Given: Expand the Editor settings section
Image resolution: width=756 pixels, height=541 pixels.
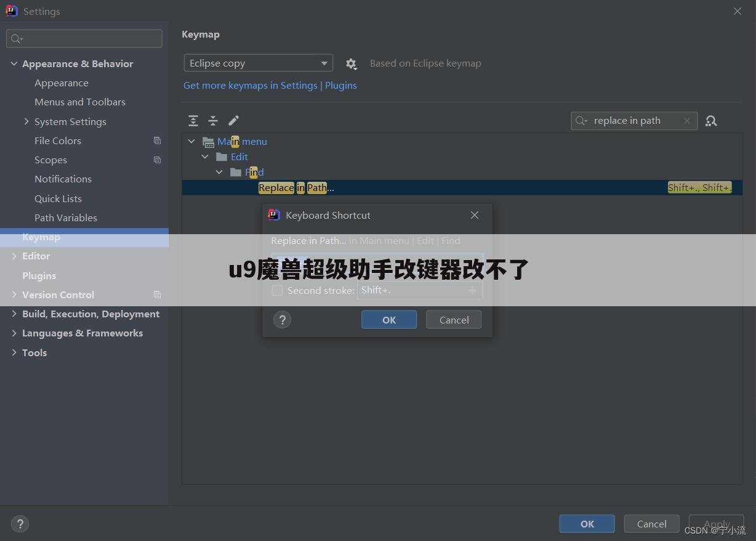Looking at the screenshot, I should coord(14,256).
